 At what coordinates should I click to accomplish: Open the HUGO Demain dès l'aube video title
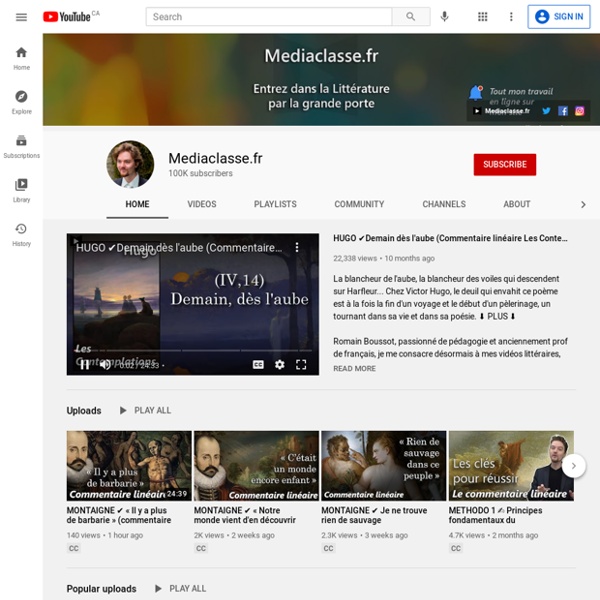coord(450,238)
